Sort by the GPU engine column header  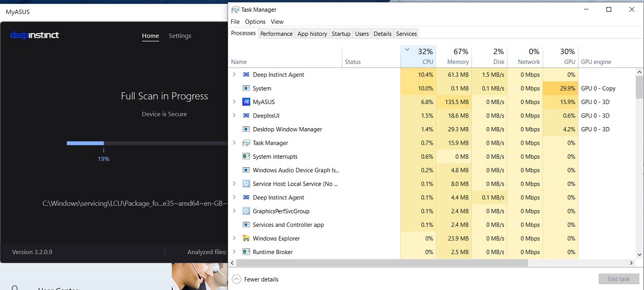coord(606,57)
